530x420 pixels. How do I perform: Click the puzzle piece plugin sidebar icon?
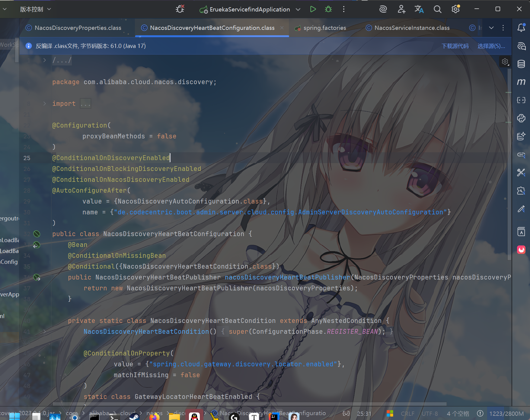click(x=521, y=191)
